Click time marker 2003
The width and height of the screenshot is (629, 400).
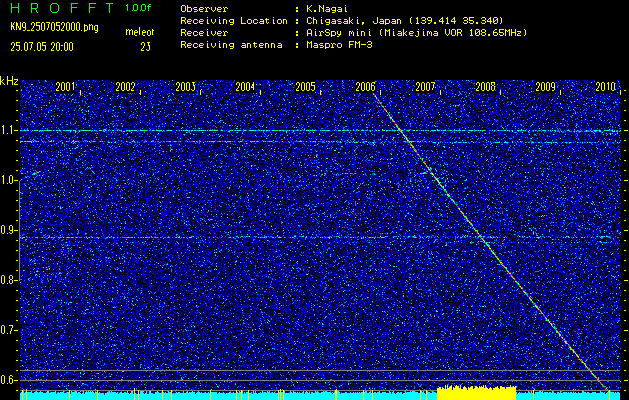(x=185, y=87)
